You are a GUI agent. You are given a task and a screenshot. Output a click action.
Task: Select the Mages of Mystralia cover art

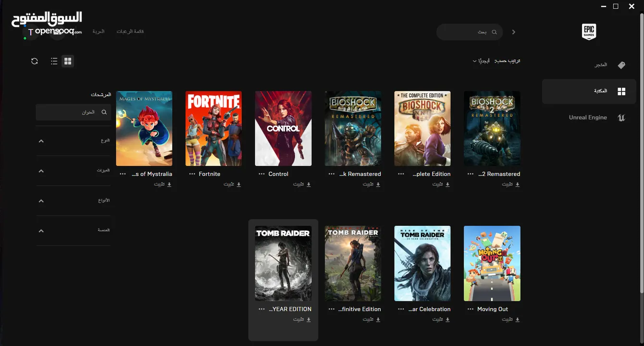144,128
